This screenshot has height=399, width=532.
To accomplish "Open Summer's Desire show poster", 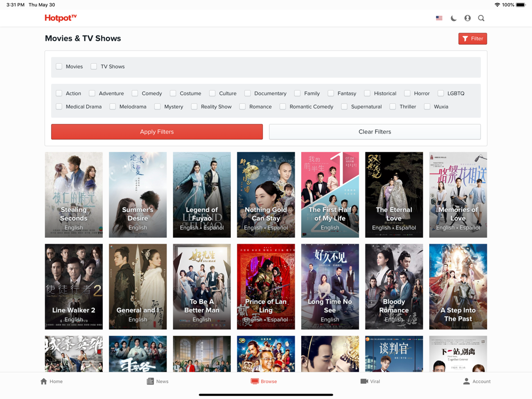I will coord(138,195).
